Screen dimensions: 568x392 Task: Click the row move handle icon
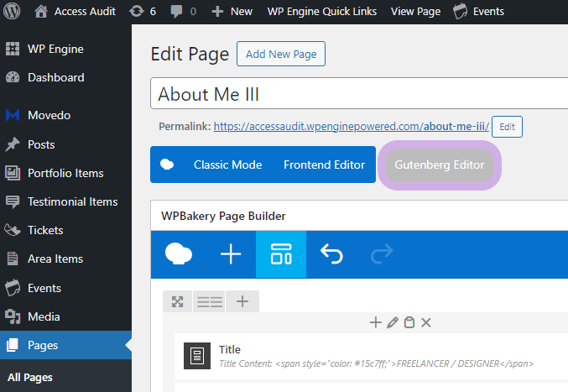[x=177, y=301]
